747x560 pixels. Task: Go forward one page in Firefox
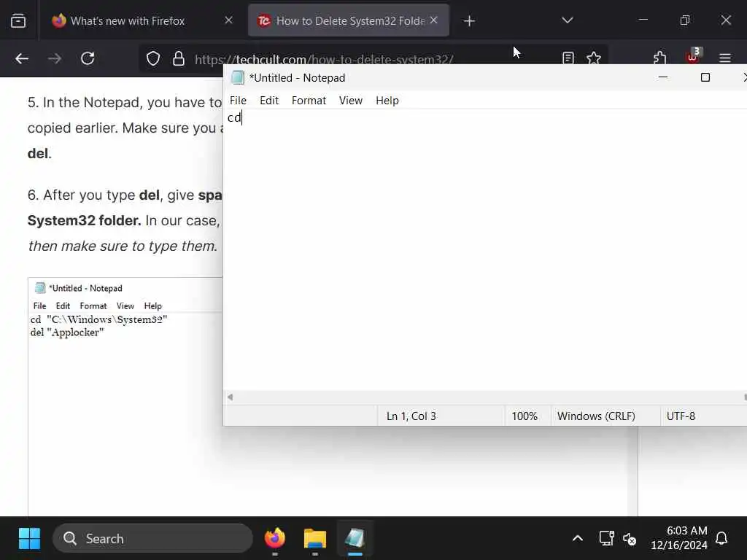(54, 58)
